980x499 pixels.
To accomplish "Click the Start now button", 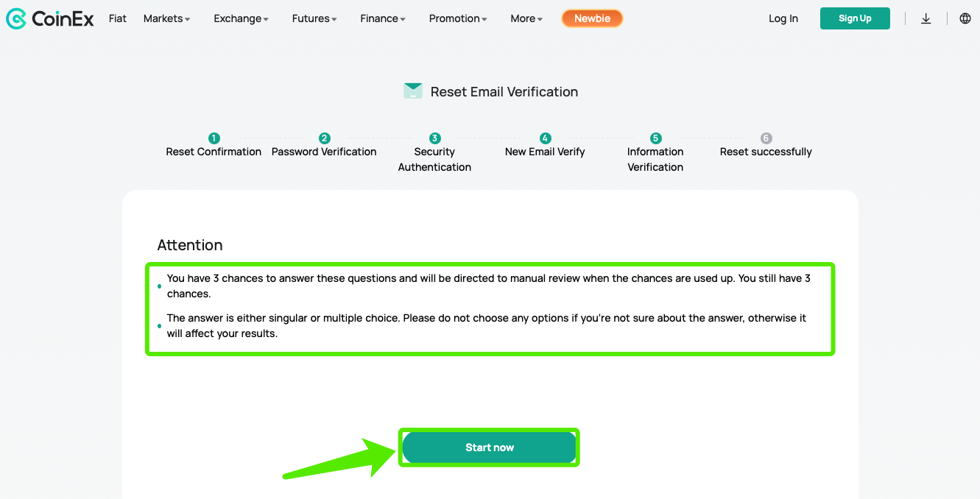I will tap(489, 447).
